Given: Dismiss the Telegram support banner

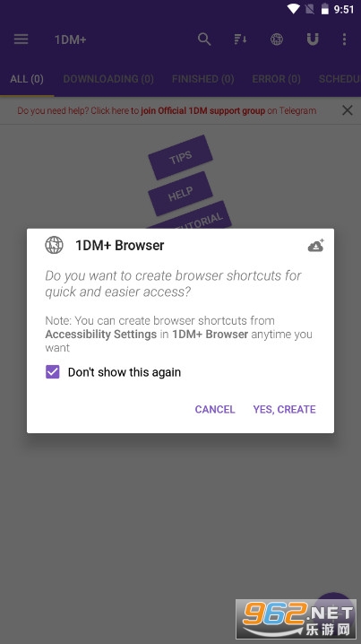Looking at the screenshot, I should pos(347,110).
